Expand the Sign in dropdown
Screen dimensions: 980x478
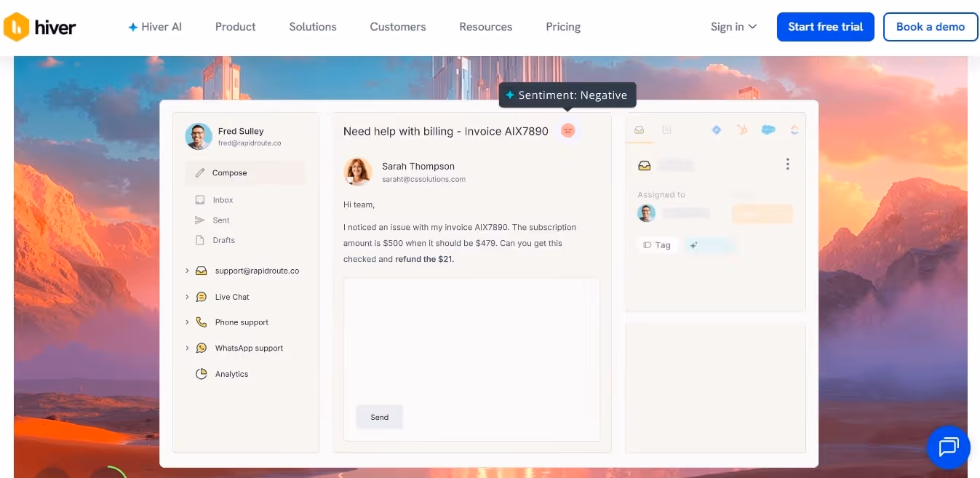733,27
